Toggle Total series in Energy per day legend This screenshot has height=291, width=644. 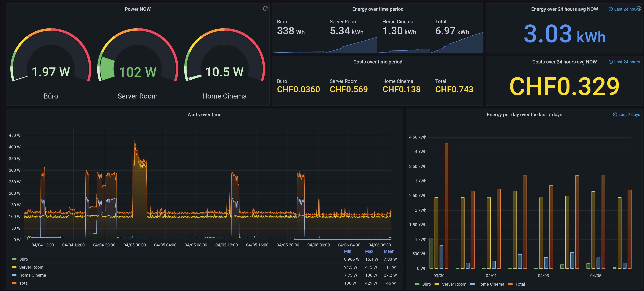pos(520,284)
